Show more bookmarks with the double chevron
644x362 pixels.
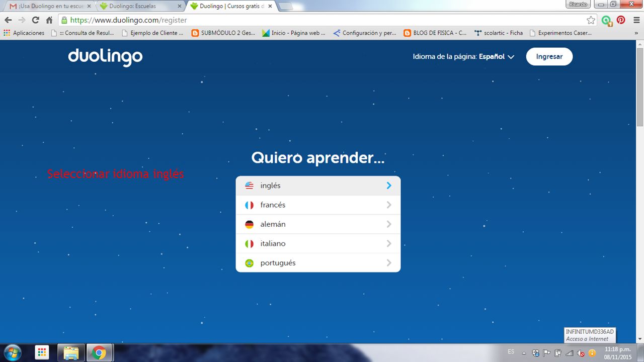[636, 33]
